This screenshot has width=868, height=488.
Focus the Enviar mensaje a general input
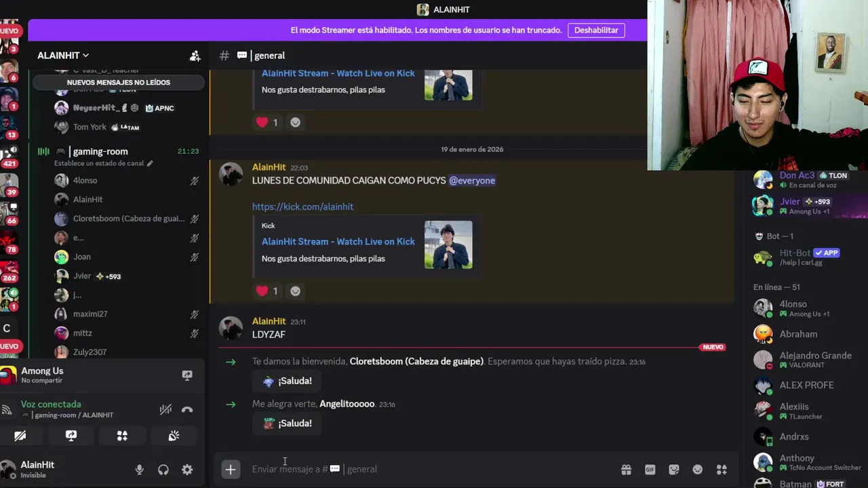[431, 469]
